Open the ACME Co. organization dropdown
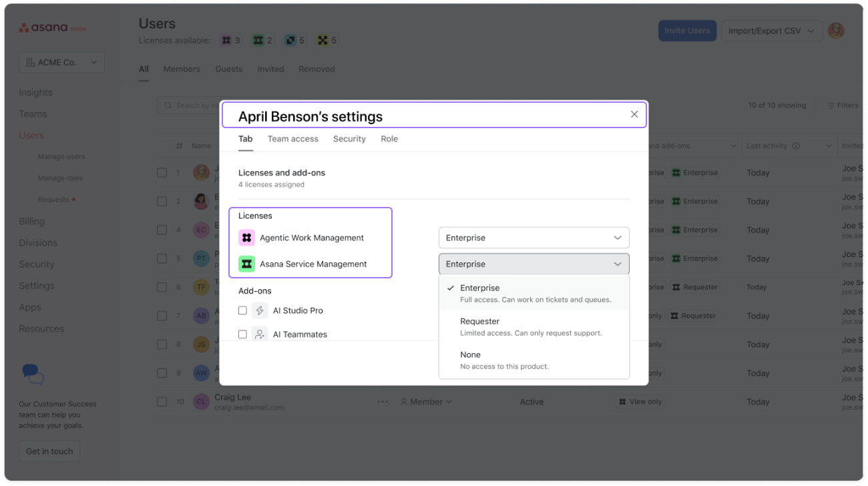Image resolution: width=868 pixels, height=486 pixels. tap(61, 63)
